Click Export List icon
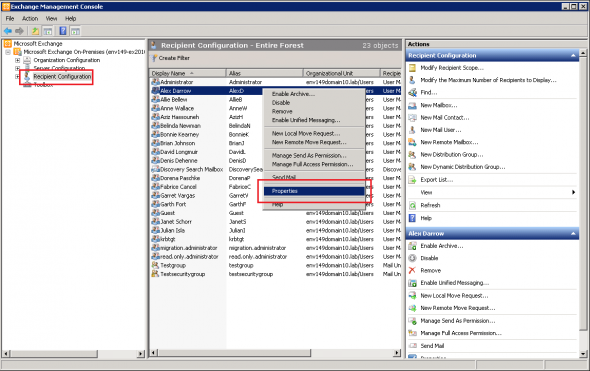Screen dimensions: 590x371 (x=412, y=179)
